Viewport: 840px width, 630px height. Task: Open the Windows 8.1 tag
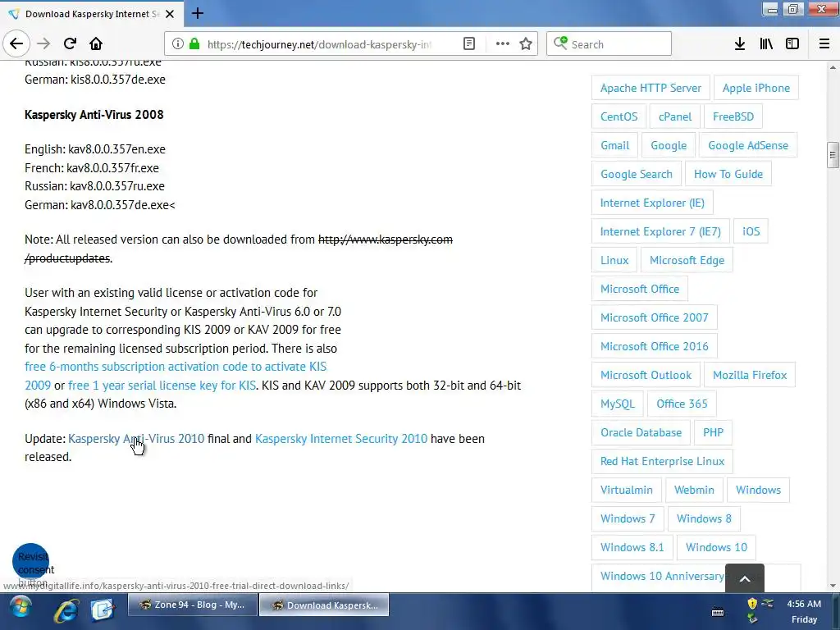click(632, 547)
